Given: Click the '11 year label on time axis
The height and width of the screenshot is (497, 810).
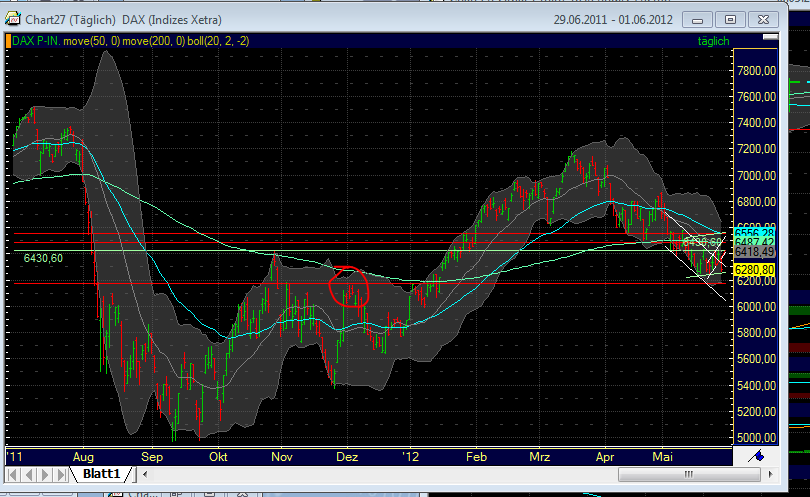Looking at the screenshot, I should point(15,457).
